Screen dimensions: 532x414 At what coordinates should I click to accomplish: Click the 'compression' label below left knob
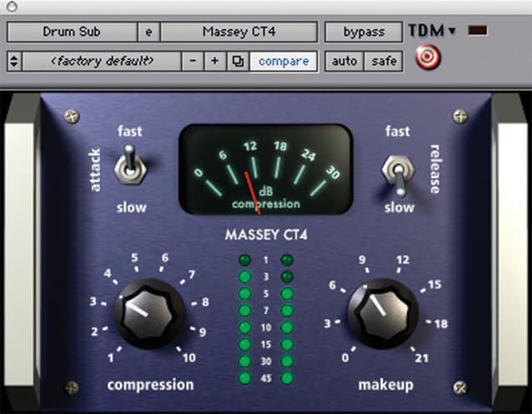tap(151, 385)
